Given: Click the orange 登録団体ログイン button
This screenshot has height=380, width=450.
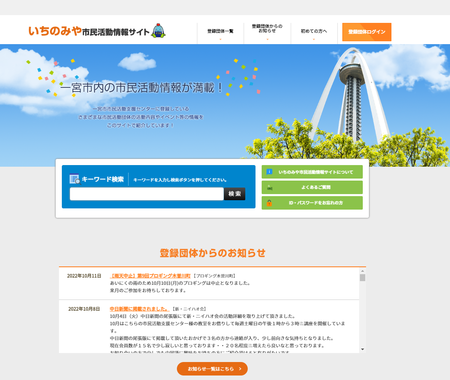Looking at the screenshot, I should [367, 32].
